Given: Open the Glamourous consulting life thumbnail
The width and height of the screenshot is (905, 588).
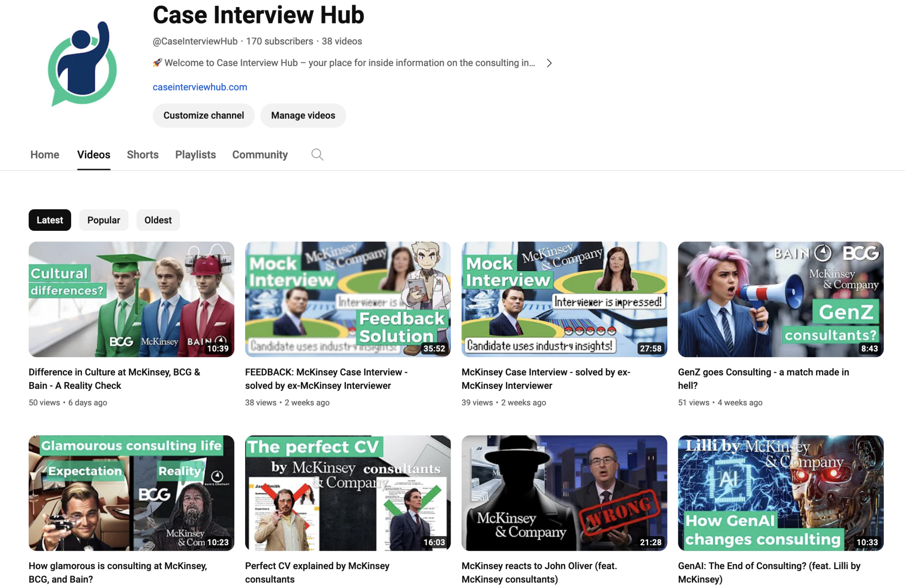Looking at the screenshot, I should coord(132,493).
